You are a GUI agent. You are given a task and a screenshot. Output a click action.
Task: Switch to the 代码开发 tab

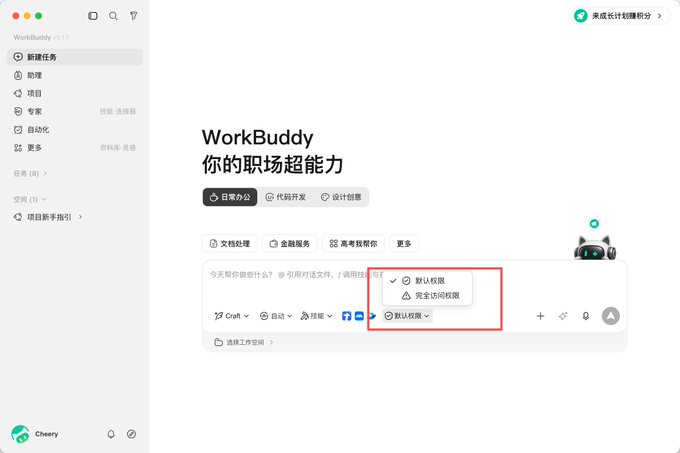click(x=286, y=197)
